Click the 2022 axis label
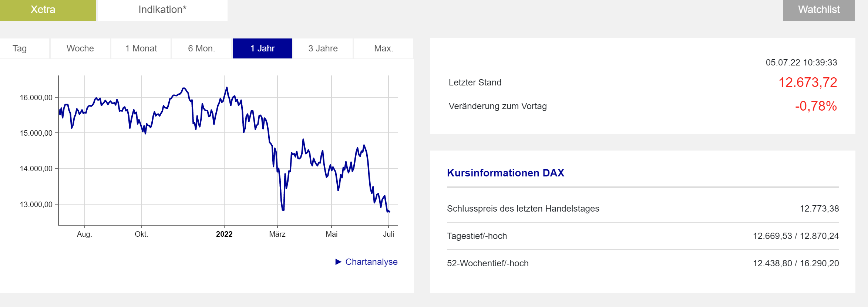Image resolution: width=868 pixels, height=307 pixels. (x=224, y=234)
